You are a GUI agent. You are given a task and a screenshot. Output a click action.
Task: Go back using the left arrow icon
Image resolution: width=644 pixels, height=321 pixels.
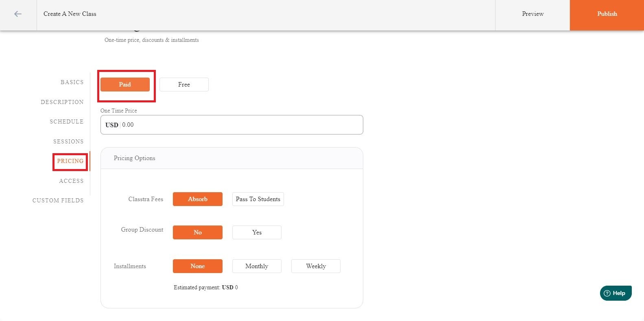point(18,14)
